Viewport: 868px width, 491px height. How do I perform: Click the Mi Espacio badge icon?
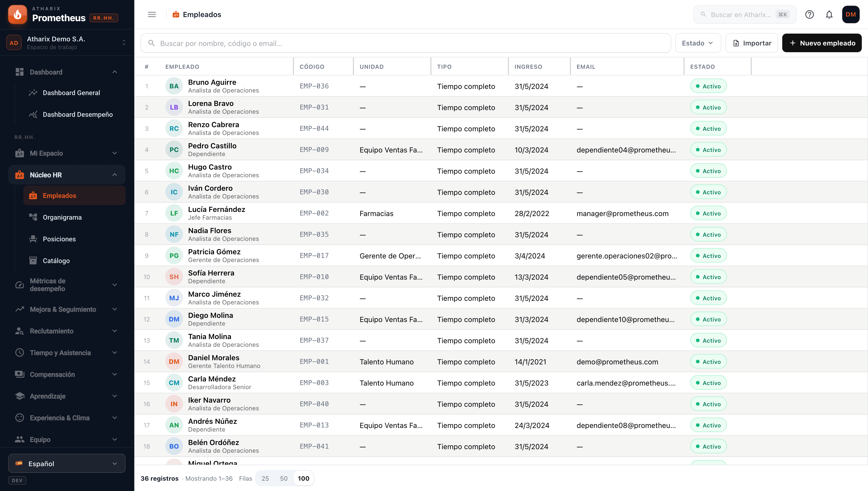tap(20, 153)
